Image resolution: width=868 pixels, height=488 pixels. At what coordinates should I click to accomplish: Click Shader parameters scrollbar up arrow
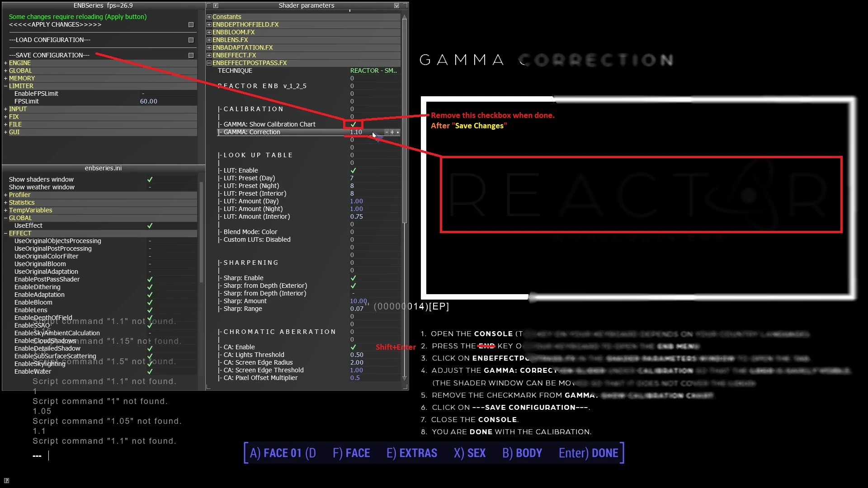(x=405, y=17)
